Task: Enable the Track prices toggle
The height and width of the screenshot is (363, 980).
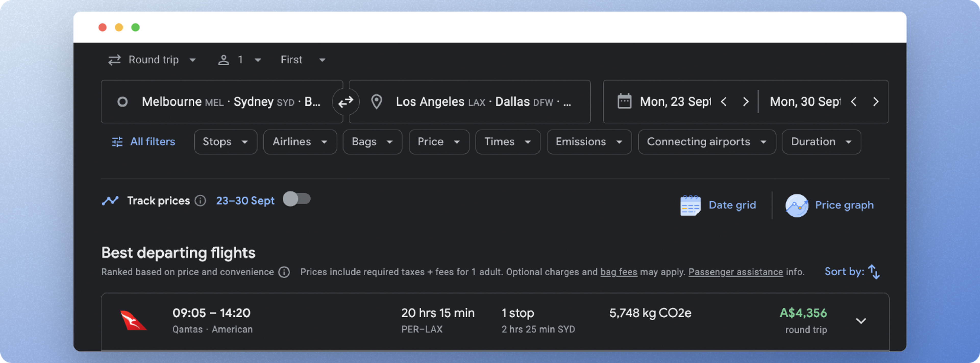Action: tap(297, 199)
